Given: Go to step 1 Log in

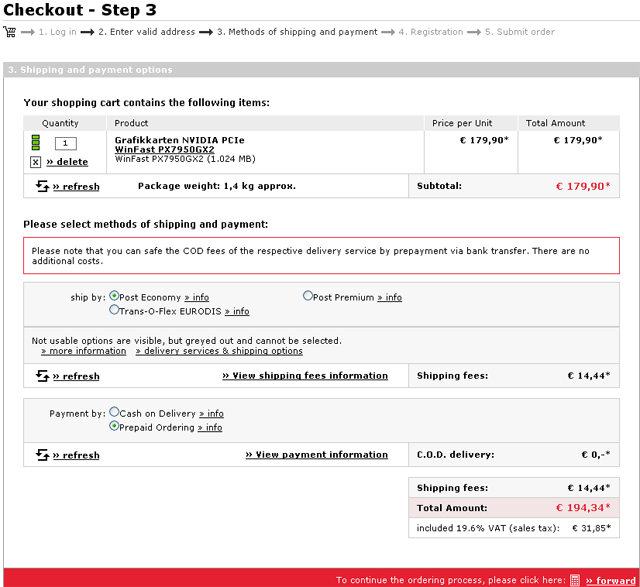Looking at the screenshot, I should [x=57, y=32].
